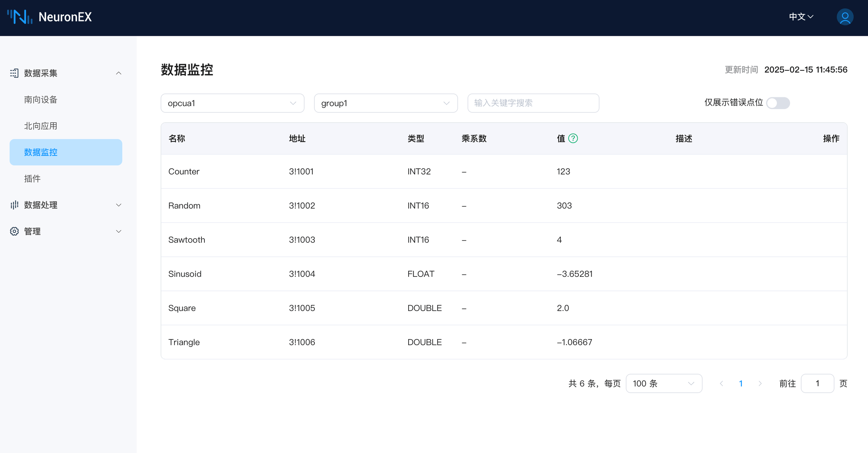Click the help icon next to 值 column
The image size is (868, 453).
click(573, 138)
